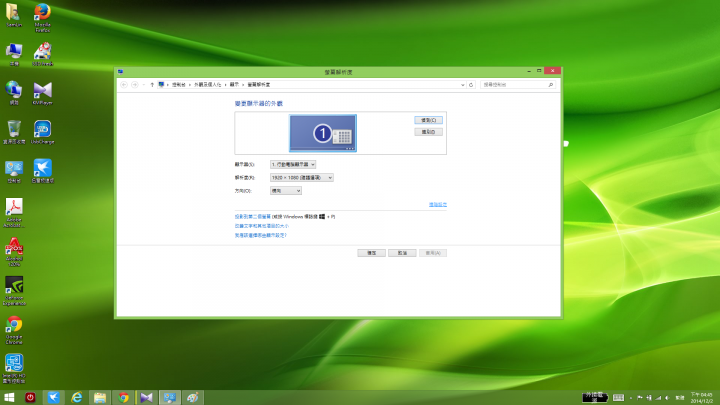
Task: Open the KMPlayer desktop shortcut
Action: (42, 93)
